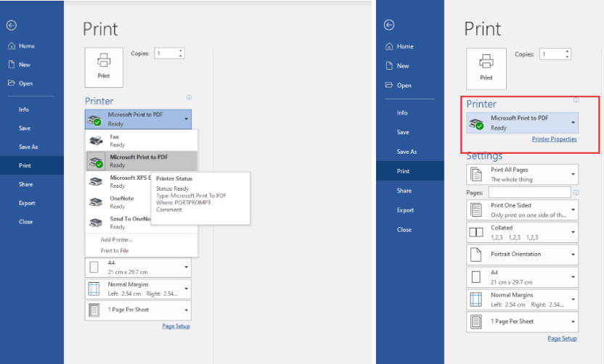Go back using the arrow above Home in the left window
Image resolution: width=604 pixels, height=364 pixels.
11,25
